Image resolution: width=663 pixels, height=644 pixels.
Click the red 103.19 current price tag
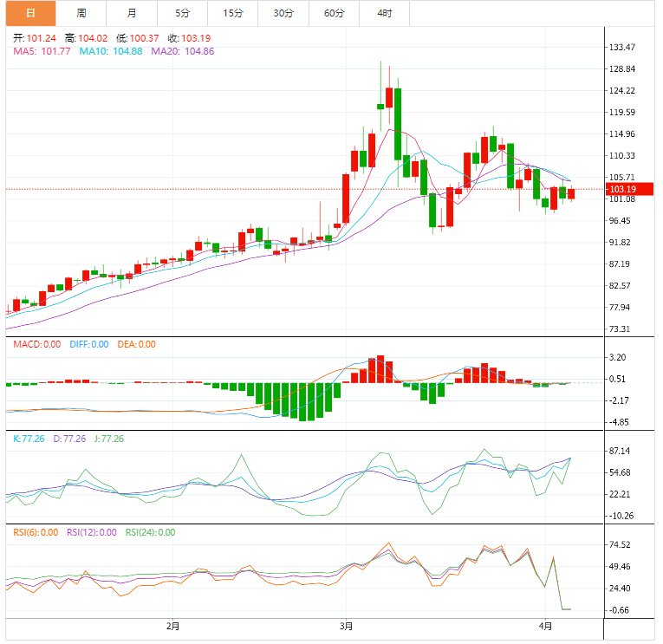[x=623, y=189]
